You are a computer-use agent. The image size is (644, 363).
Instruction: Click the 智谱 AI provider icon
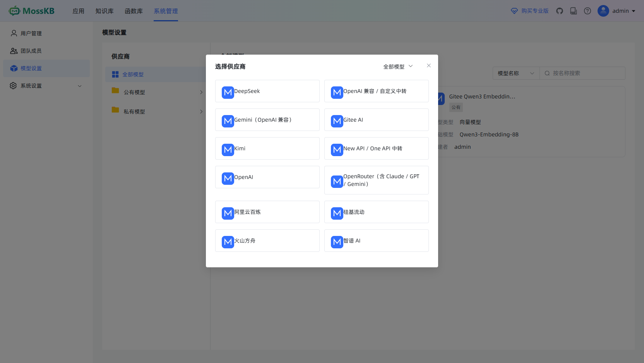[337, 242]
